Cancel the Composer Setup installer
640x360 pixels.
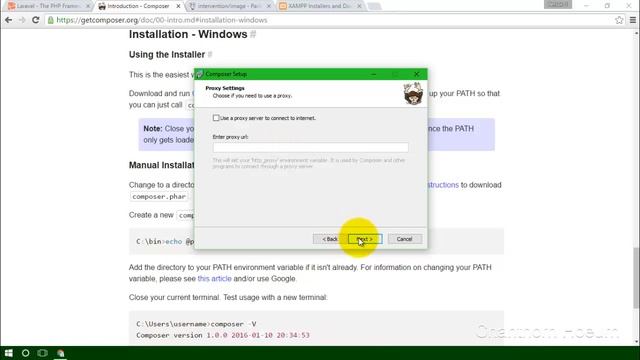(x=404, y=239)
